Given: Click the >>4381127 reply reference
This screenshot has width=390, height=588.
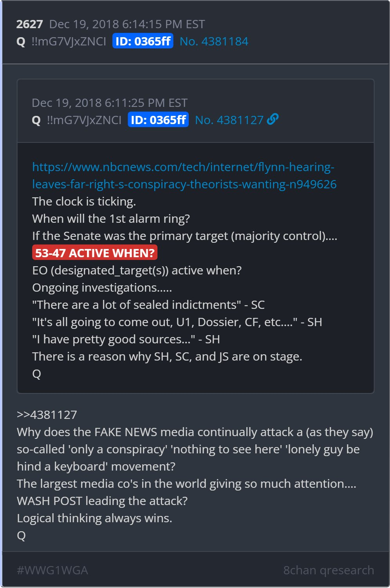Looking at the screenshot, I should click(x=47, y=415).
